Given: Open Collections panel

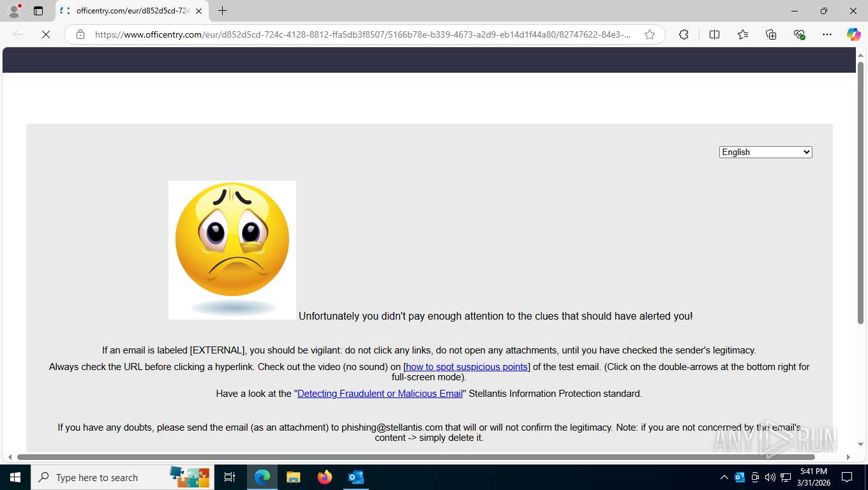Looking at the screenshot, I should [x=771, y=34].
